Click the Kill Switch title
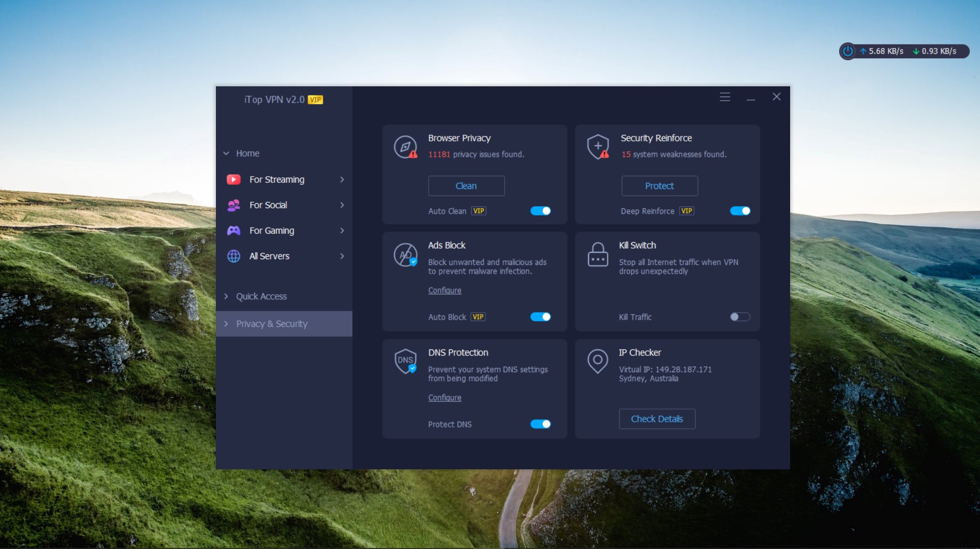980x549 pixels. pos(638,245)
